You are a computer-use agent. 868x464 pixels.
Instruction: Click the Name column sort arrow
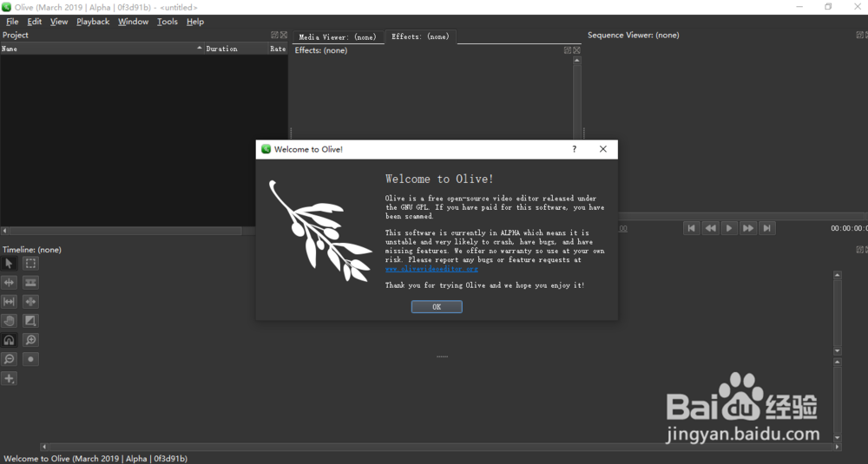pyautogui.click(x=200, y=48)
